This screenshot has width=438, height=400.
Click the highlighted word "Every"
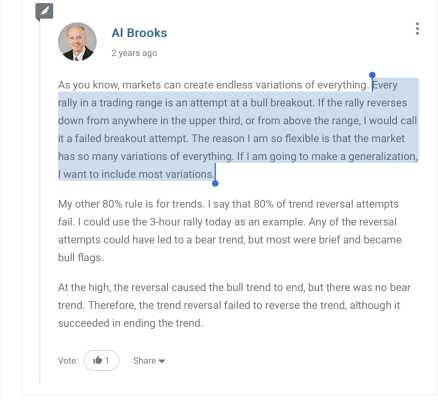click(x=385, y=85)
